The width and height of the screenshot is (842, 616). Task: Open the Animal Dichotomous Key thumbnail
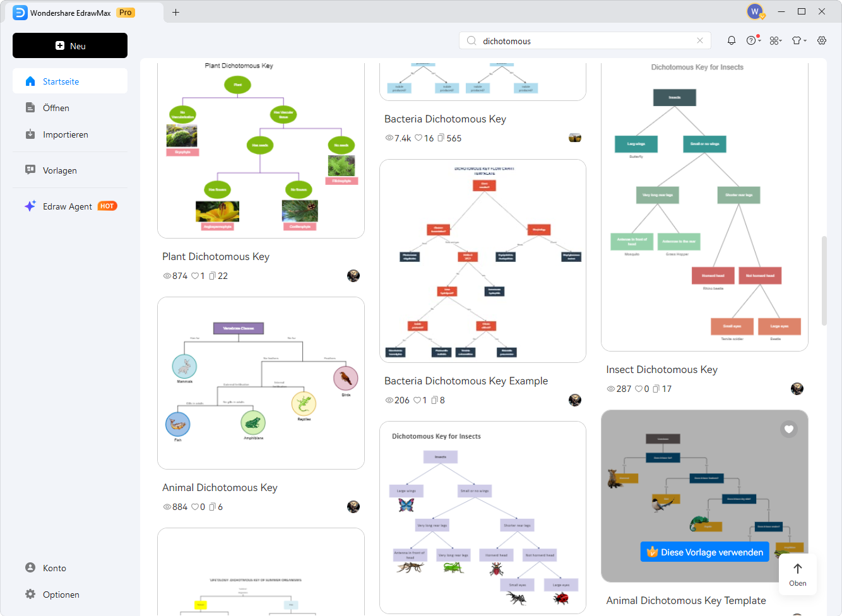coord(261,383)
